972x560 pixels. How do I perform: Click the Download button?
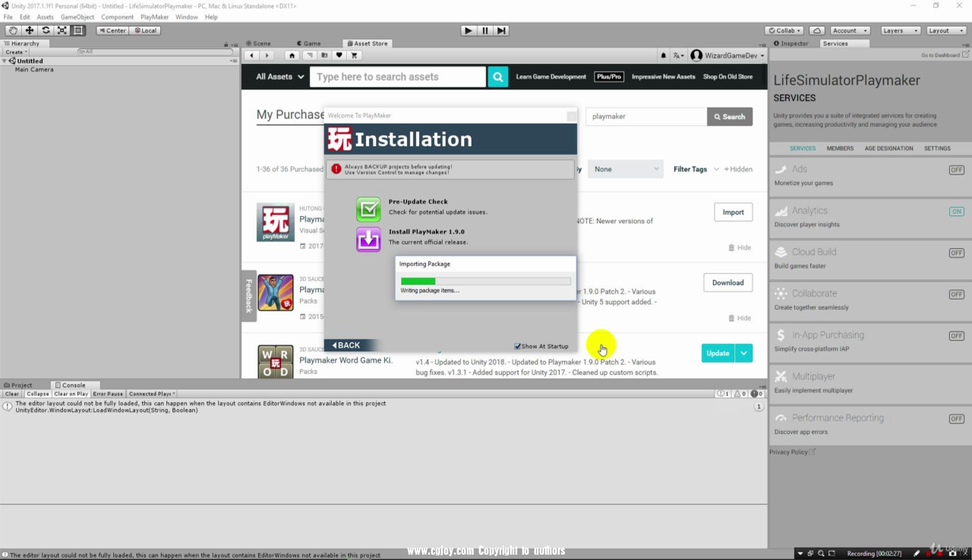point(728,283)
